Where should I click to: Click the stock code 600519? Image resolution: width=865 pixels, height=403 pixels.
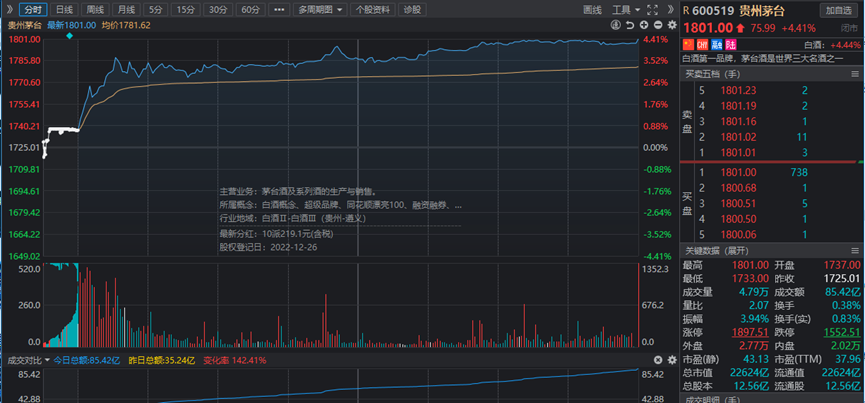[x=713, y=10]
